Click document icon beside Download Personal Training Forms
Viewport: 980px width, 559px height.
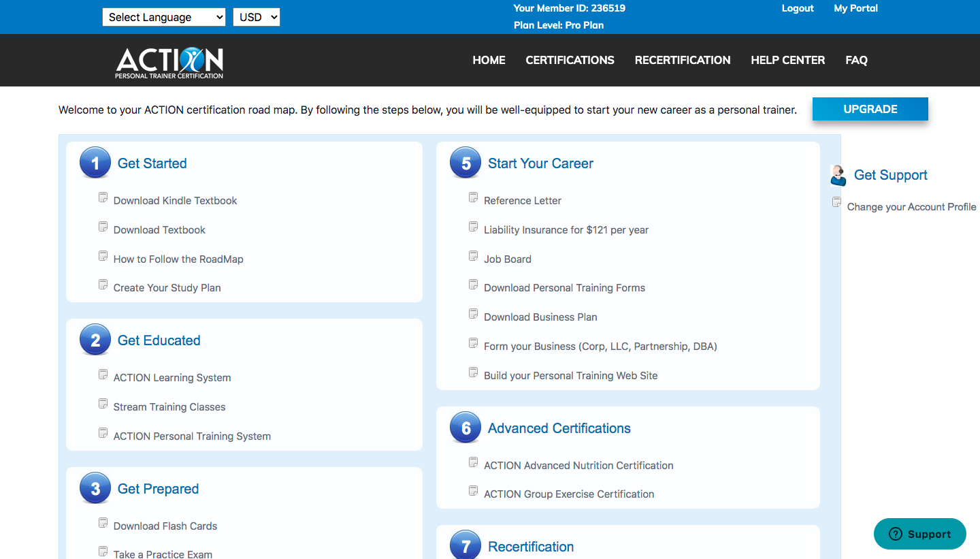[473, 285]
